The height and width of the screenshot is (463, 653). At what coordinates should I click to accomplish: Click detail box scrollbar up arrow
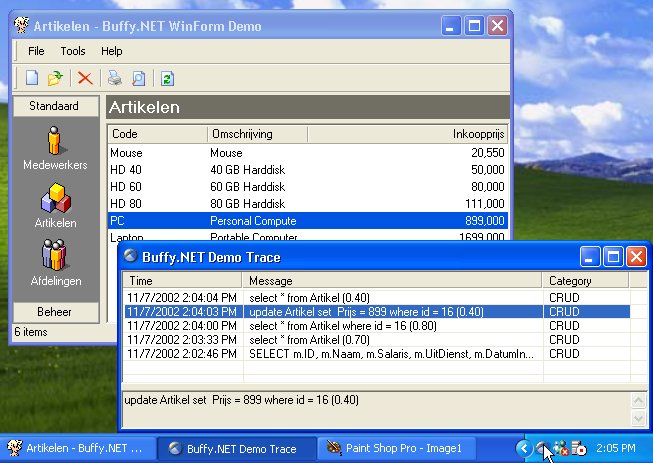coord(638,401)
